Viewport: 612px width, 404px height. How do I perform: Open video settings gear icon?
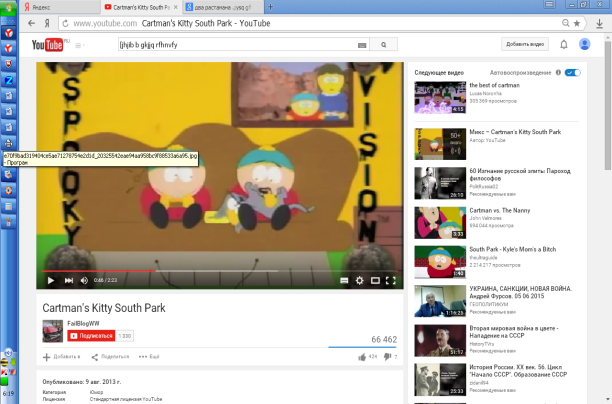pyautogui.click(x=359, y=280)
